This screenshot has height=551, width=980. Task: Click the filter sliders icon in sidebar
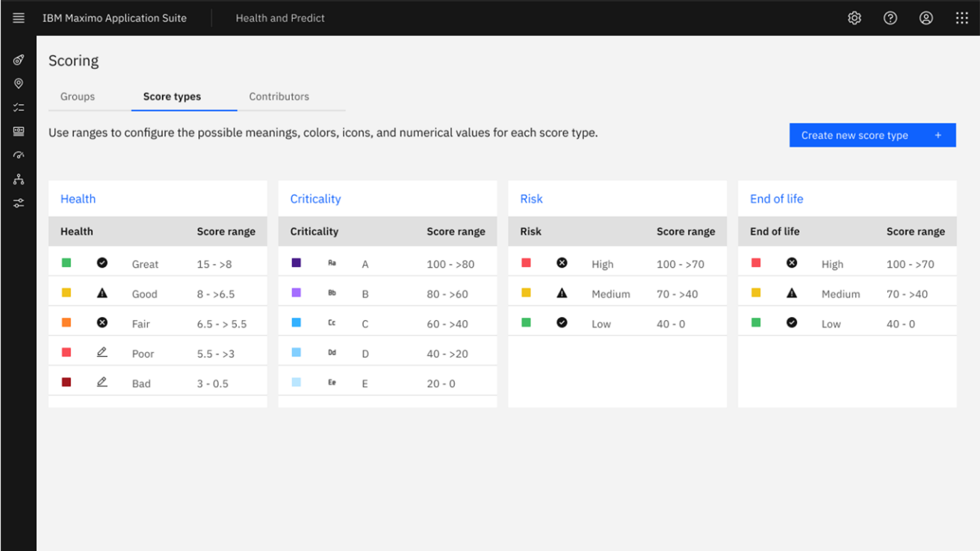18,203
